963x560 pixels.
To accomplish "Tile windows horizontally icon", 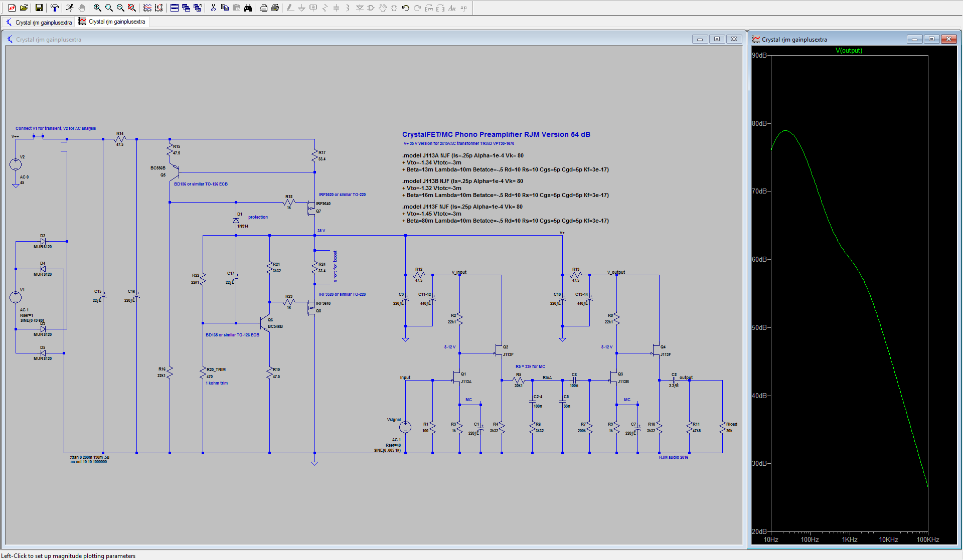I will click(x=175, y=8).
